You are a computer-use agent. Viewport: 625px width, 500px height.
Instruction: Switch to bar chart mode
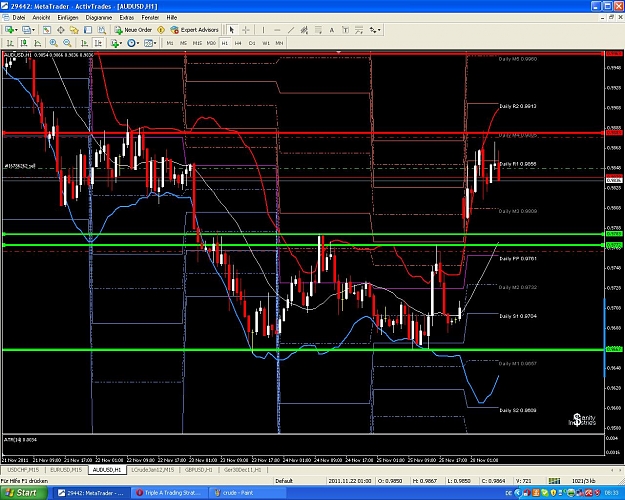[x=10, y=43]
